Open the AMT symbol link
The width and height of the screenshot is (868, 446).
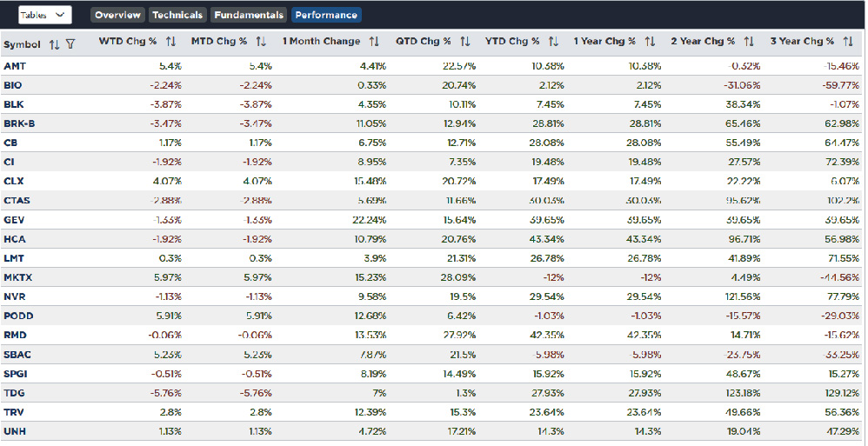14,66
